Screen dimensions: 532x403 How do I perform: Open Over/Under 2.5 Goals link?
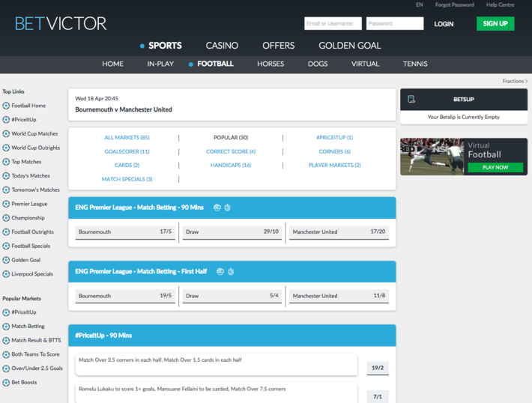point(37,369)
